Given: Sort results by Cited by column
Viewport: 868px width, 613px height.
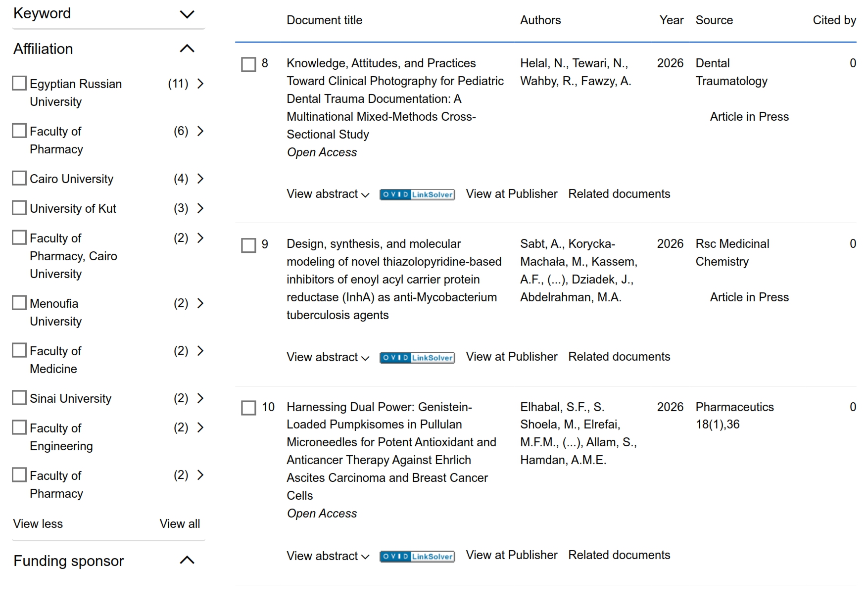Looking at the screenshot, I should pyautogui.click(x=834, y=20).
